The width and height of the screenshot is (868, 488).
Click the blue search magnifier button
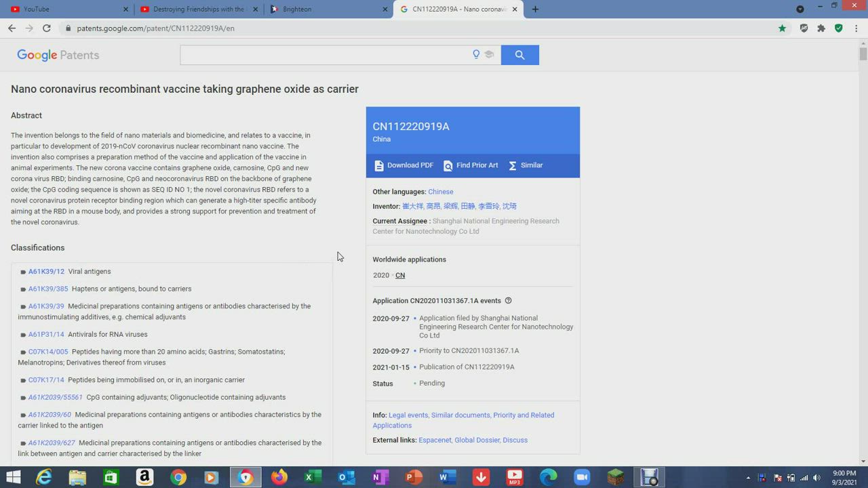(519, 55)
